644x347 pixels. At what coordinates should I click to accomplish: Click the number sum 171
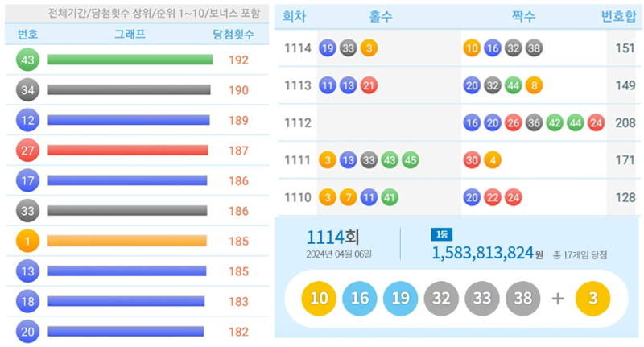tap(625, 160)
